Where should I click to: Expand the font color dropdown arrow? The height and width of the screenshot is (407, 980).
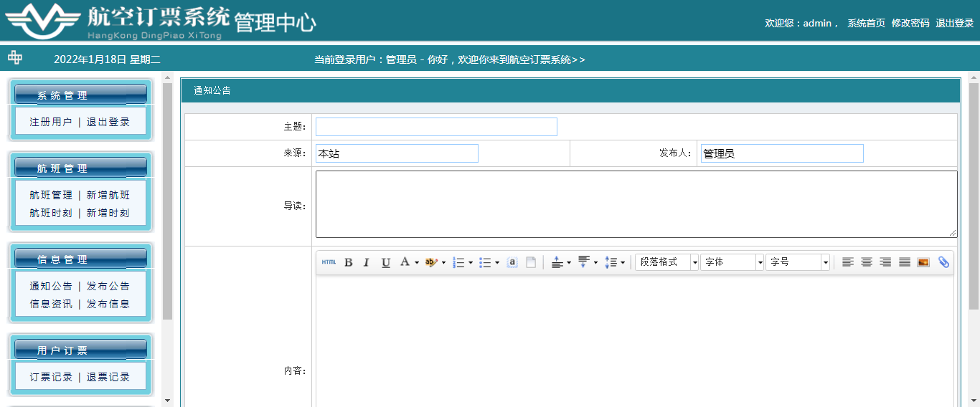pos(417,262)
